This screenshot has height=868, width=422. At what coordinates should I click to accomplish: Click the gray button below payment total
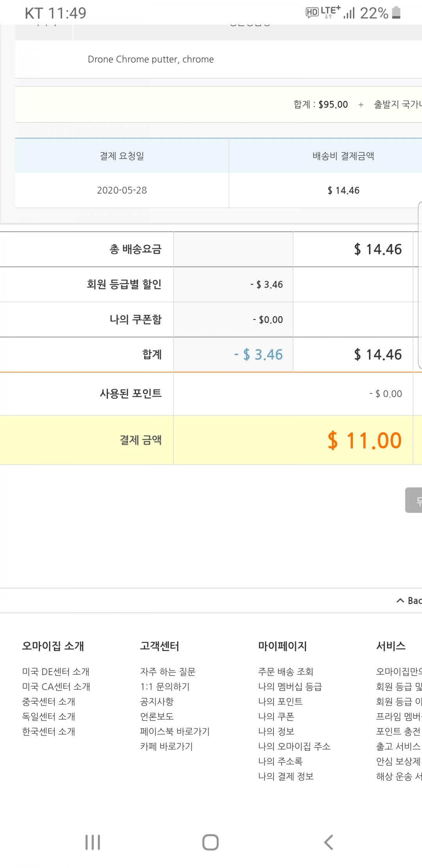pyautogui.click(x=414, y=500)
